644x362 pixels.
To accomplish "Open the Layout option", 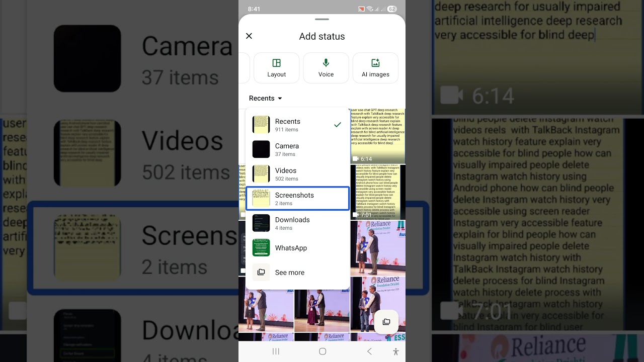I will point(276,68).
